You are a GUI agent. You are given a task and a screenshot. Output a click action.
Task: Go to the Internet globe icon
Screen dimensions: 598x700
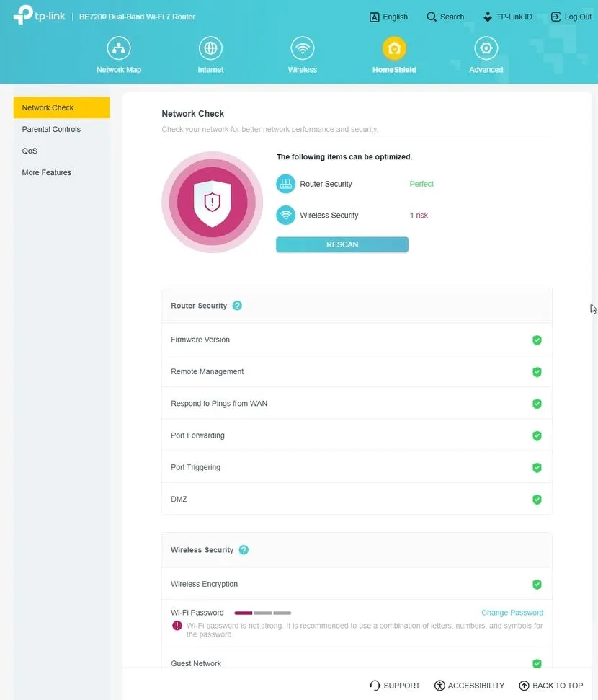point(210,49)
